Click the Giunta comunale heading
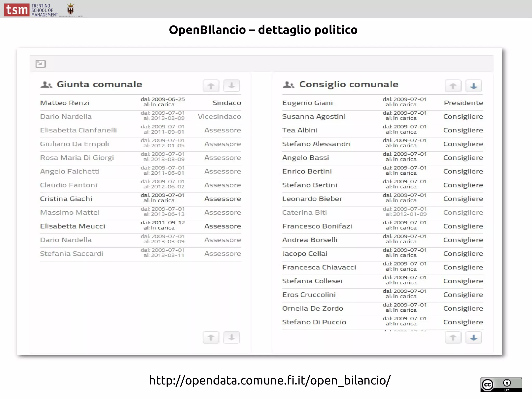The image size is (532, 399). point(99,84)
